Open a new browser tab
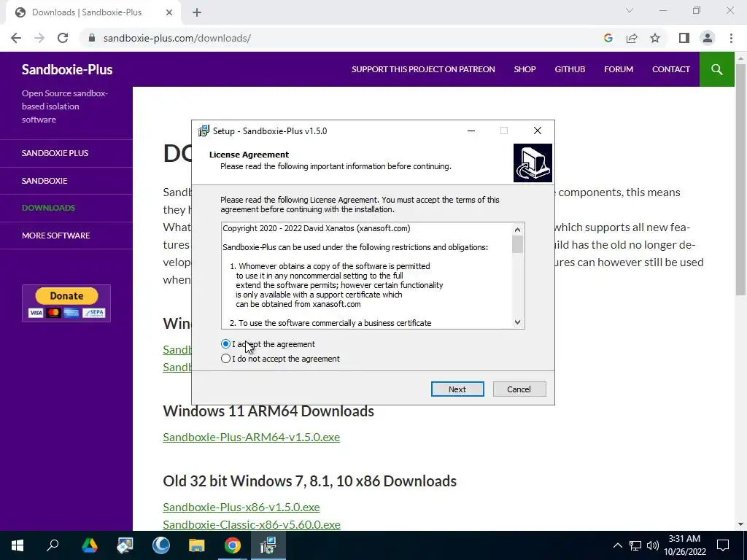Screen dimensions: 747x560 (197, 13)
